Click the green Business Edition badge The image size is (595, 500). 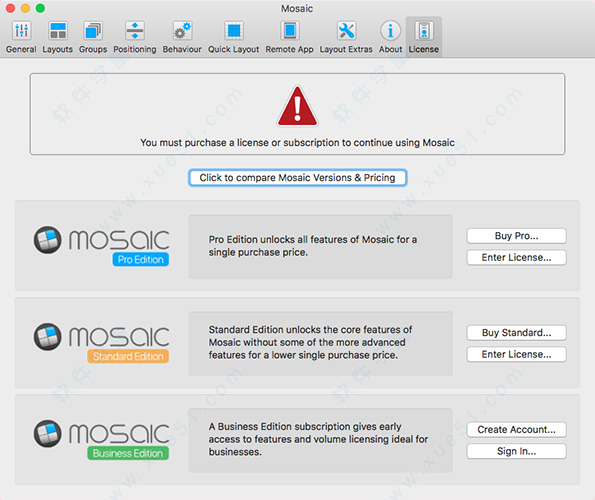click(128, 453)
